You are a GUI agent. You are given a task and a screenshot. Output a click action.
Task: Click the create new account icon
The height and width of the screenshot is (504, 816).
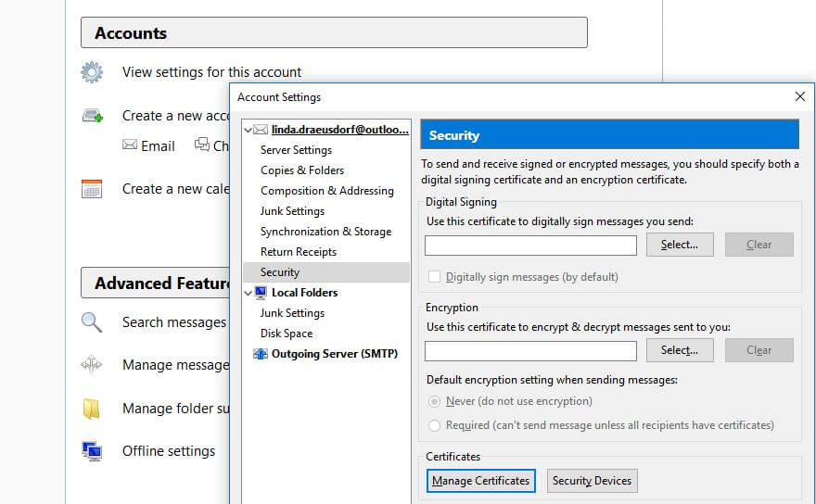click(x=92, y=116)
